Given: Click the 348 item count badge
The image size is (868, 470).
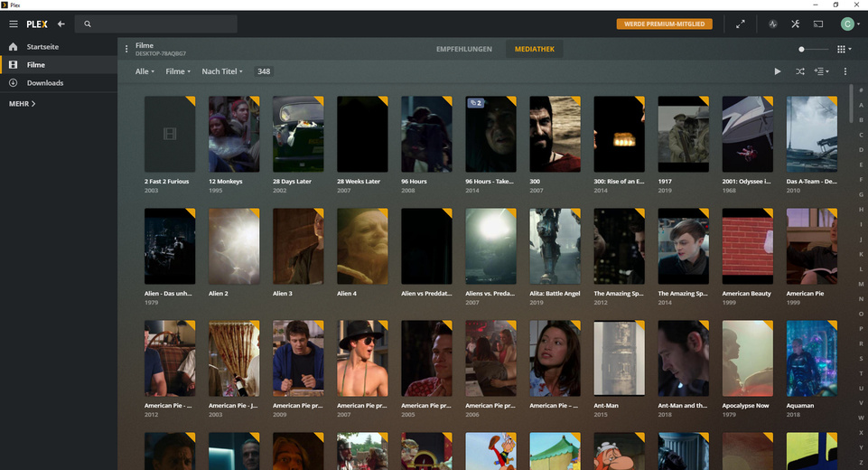Looking at the screenshot, I should pyautogui.click(x=264, y=71).
